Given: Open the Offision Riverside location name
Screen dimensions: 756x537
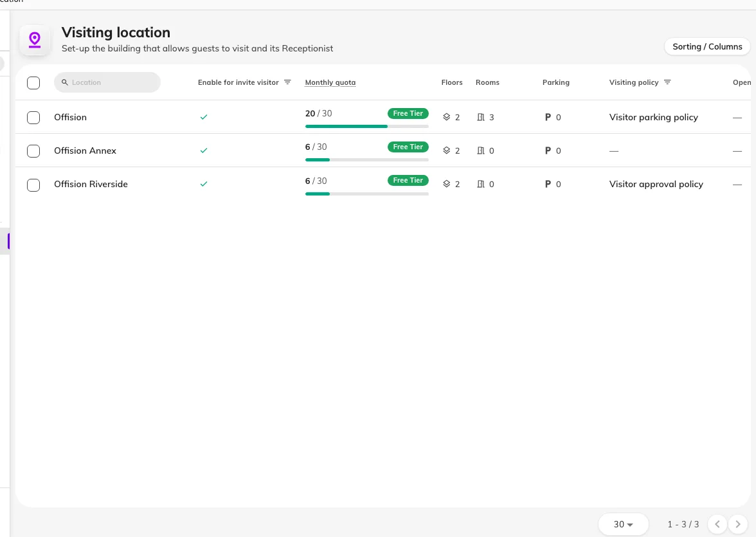Looking at the screenshot, I should [x=91, y=184].
